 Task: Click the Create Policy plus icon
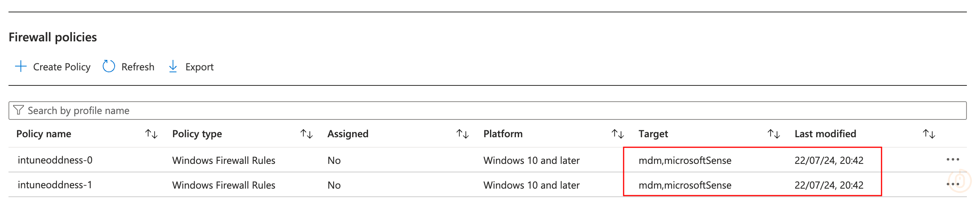point(20,66)
